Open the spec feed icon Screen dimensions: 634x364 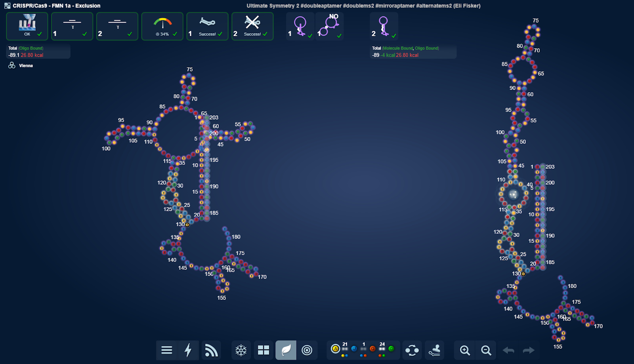pos(211,350)
